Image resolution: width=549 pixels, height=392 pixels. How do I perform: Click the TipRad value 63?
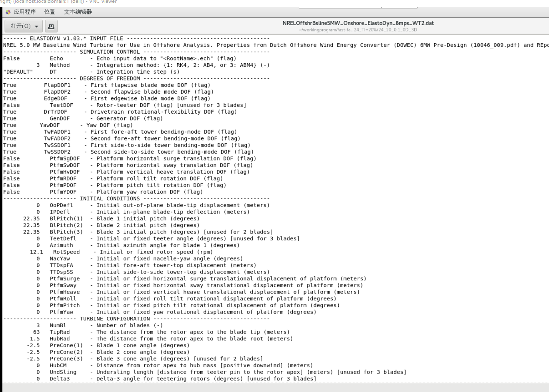pos(36,332)
